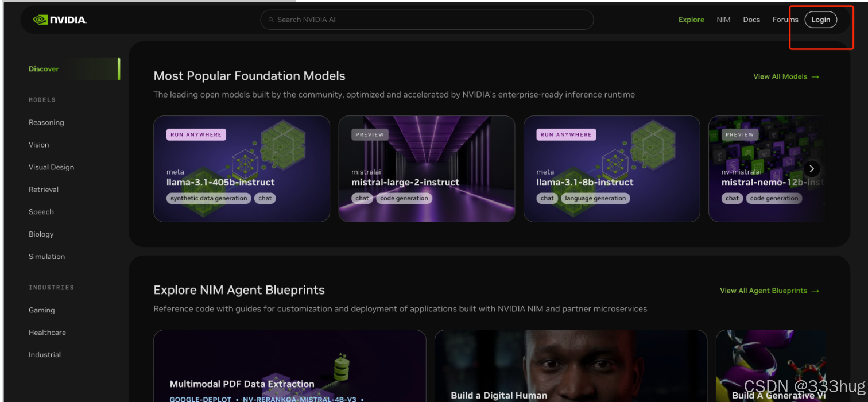The width and height of the screenshot is (868, 402).
Task: Open the Build A Generative Vi blueprint
Action: click(x=771, y=366)
